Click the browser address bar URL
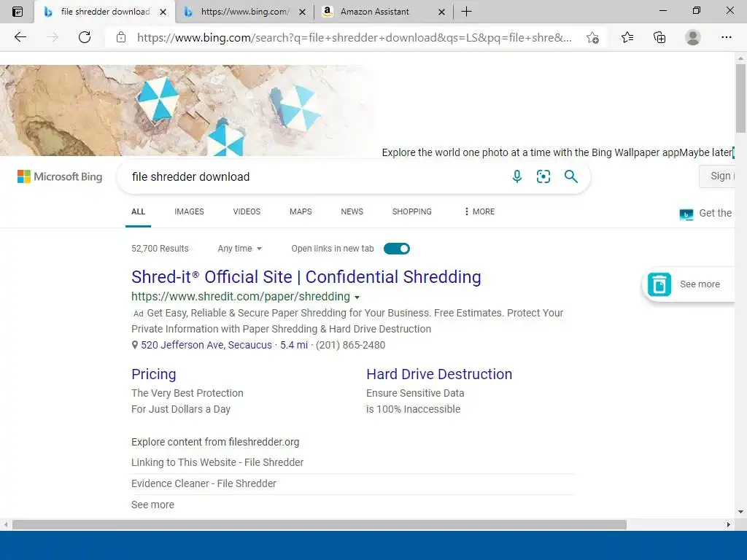747x560 pixels. pos(355,38)
